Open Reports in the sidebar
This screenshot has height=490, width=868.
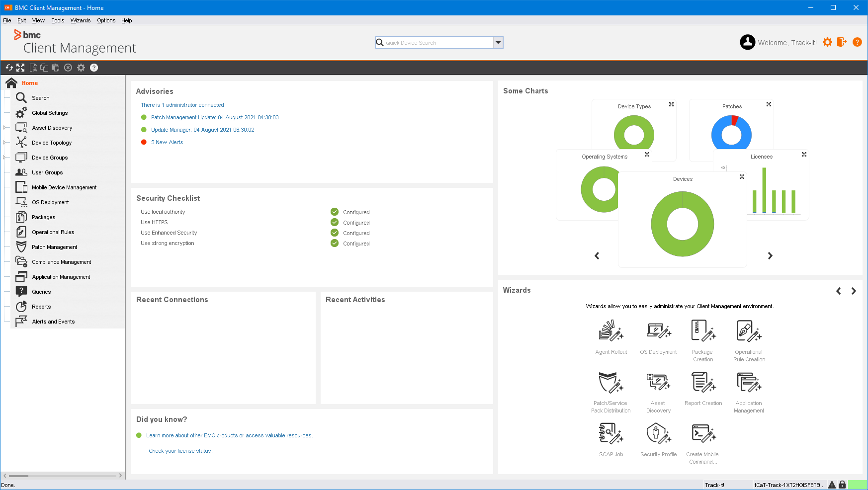point(41,307)
